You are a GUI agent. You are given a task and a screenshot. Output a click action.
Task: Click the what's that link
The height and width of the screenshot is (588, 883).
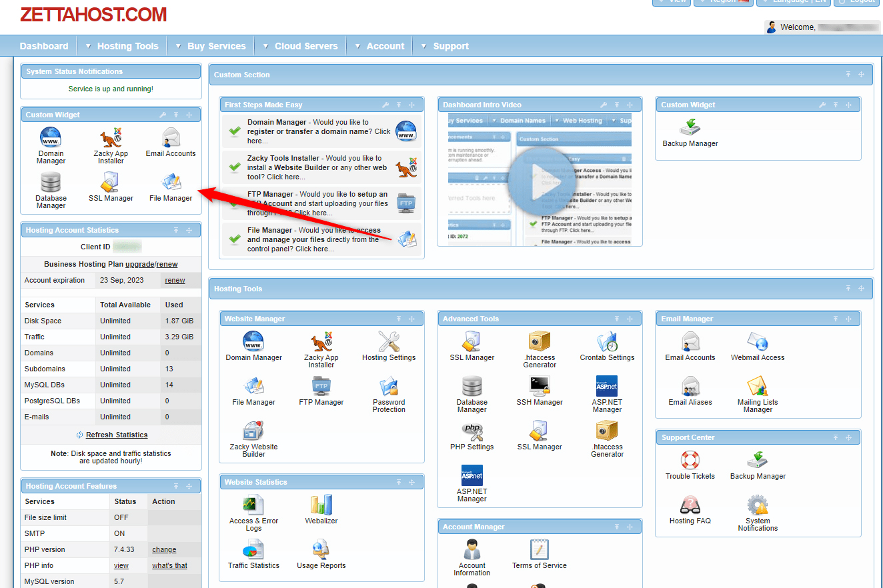click(169, 566)
